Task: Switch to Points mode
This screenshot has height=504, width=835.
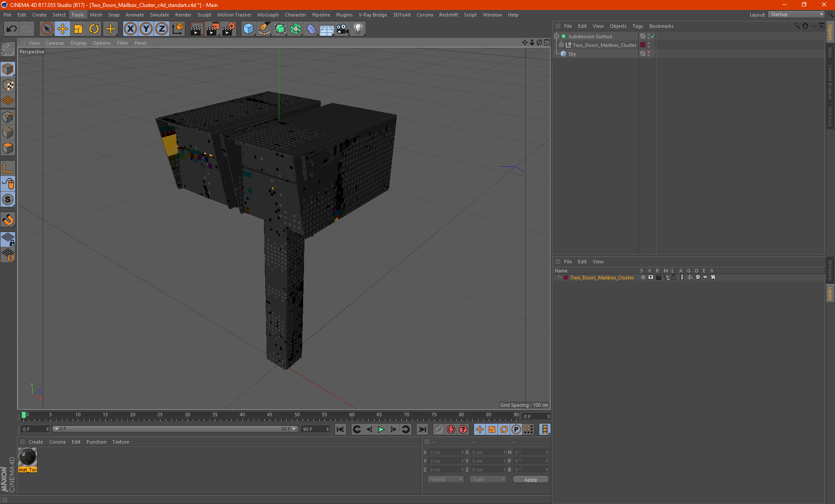Action: 8,117
